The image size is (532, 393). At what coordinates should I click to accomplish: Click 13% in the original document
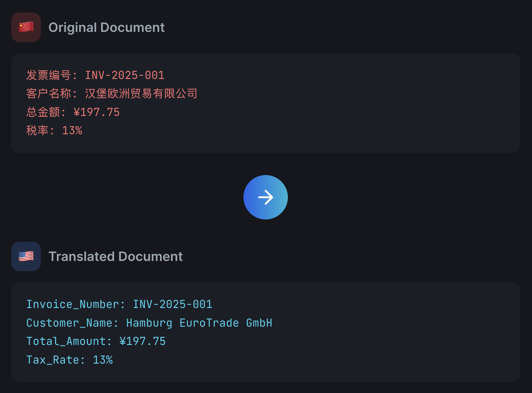(72, 130)
